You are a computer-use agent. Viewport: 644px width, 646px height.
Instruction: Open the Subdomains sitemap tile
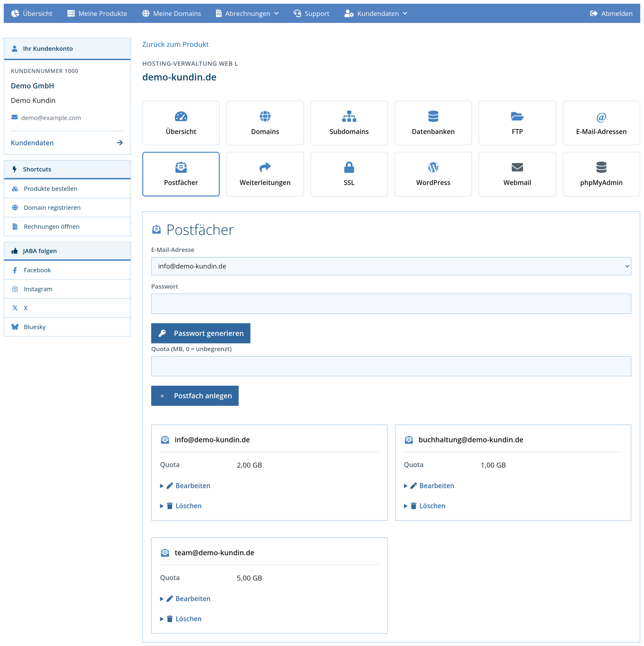[349, 123]
